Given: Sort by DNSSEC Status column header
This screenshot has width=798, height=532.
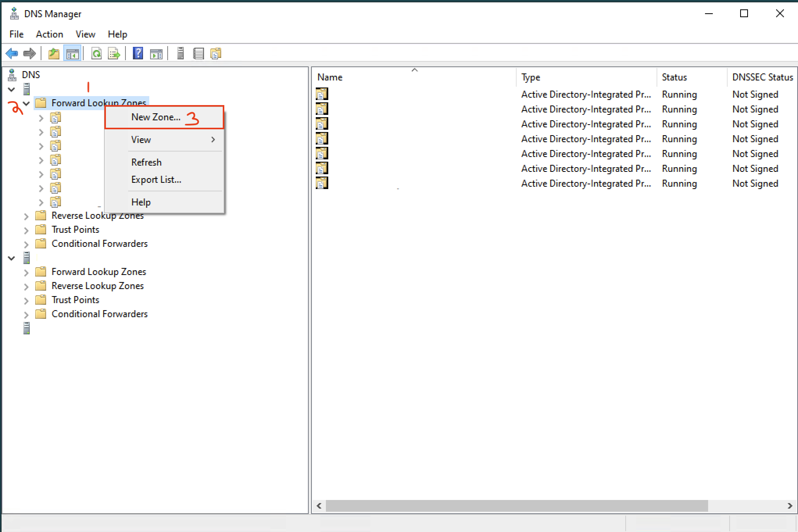Looking at the screenshot, I should pos(762,77).
